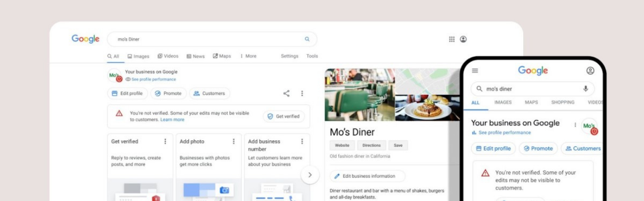Open three-dot menu on Add photo card
The width and height of the screenshot is (644, 201).
coord(234,142)
